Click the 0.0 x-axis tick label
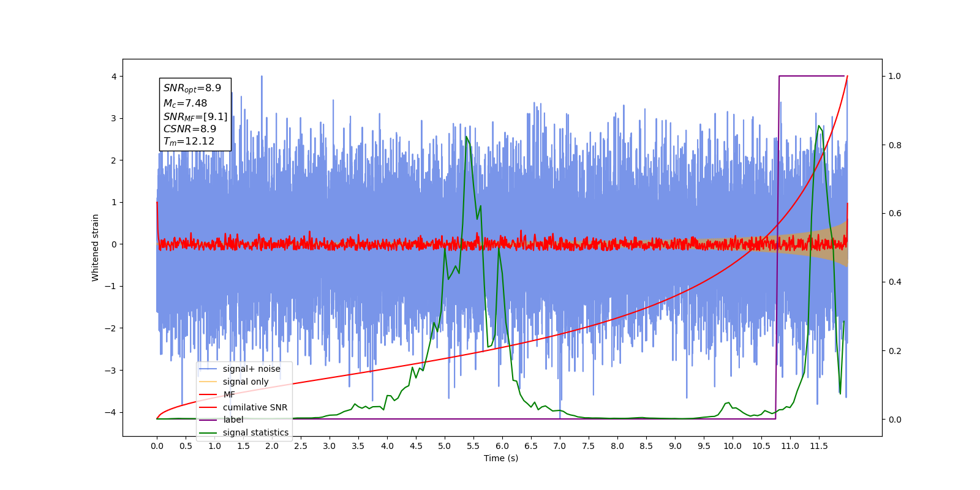Viewport: 980px width, 490px height. [157, 446]
